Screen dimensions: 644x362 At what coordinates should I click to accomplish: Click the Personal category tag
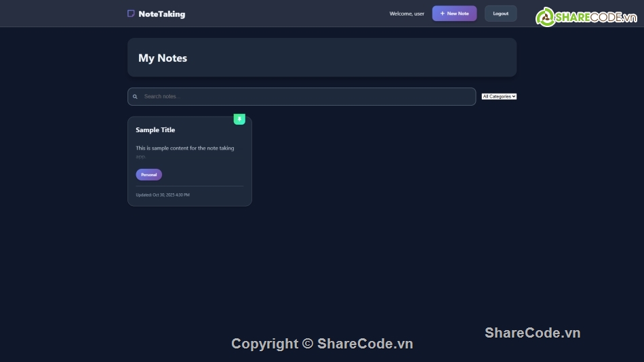148,175
